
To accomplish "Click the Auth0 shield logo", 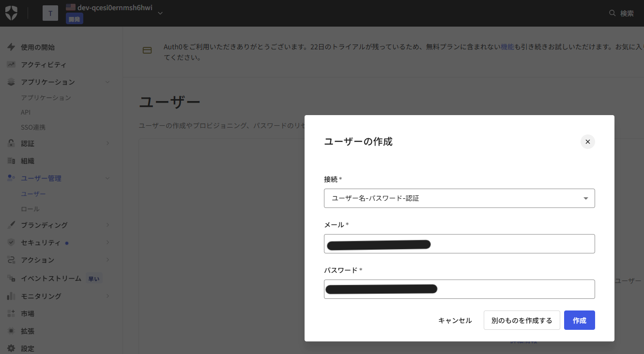I will 12,13.
